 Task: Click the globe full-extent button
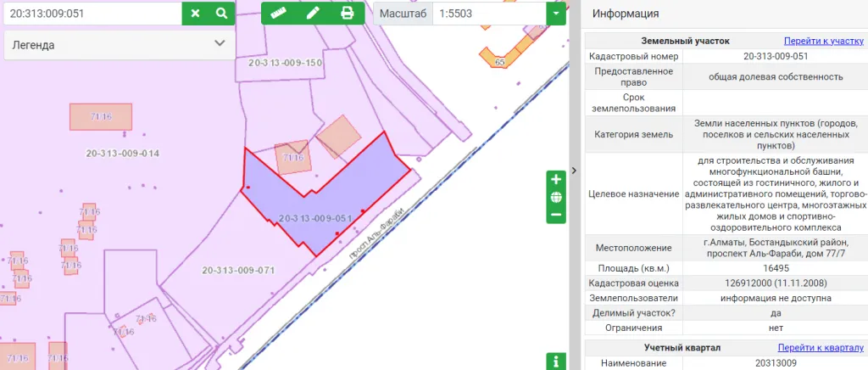556,197
